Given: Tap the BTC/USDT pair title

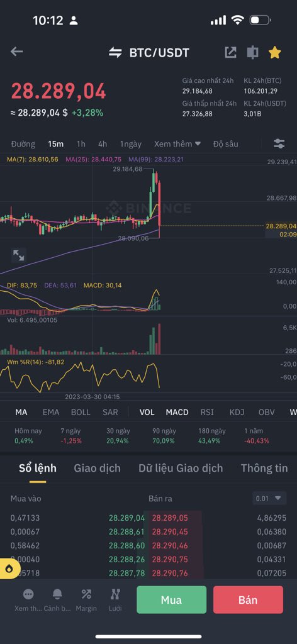Looking at the screenshot, I should point(159,53).
